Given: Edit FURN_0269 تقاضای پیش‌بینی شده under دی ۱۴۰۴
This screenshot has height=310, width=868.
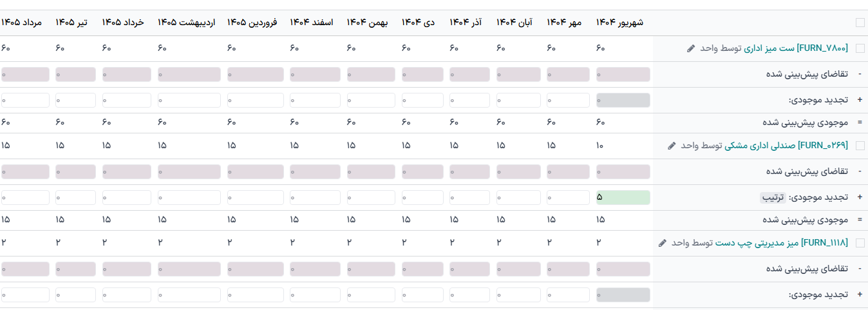Looking at the screenshot, I should click(x=422, y=171).
